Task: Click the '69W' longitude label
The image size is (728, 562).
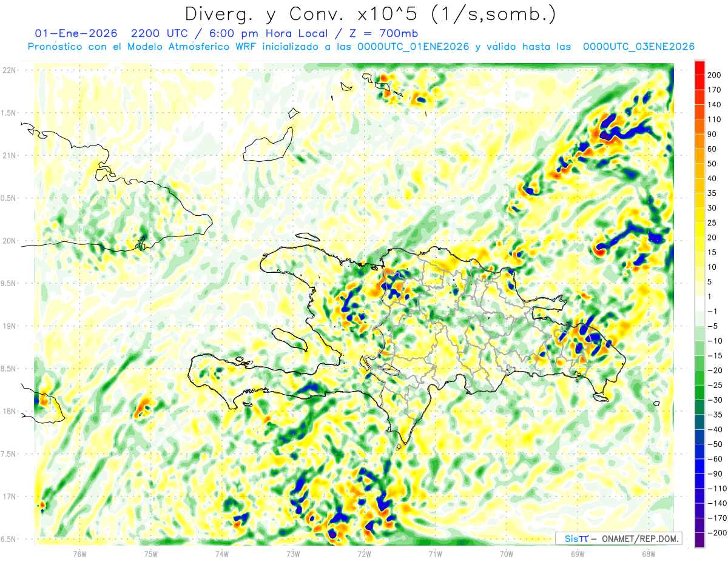Action: pos(578,554)
